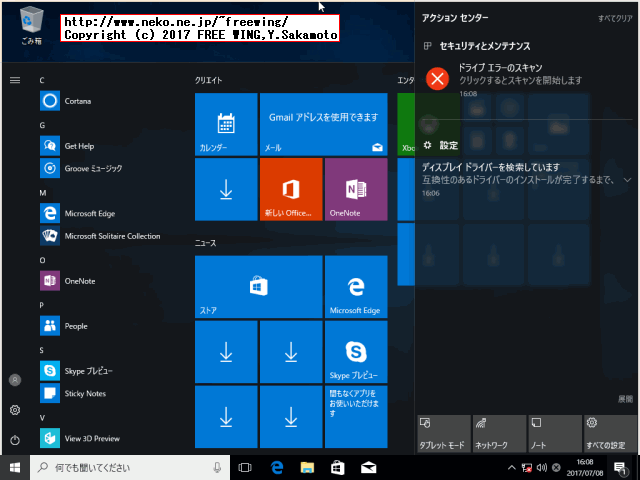Screen dimensions: 640x480
Task: Click the Expand link above quick actions
Action: (x=625, y=399)
